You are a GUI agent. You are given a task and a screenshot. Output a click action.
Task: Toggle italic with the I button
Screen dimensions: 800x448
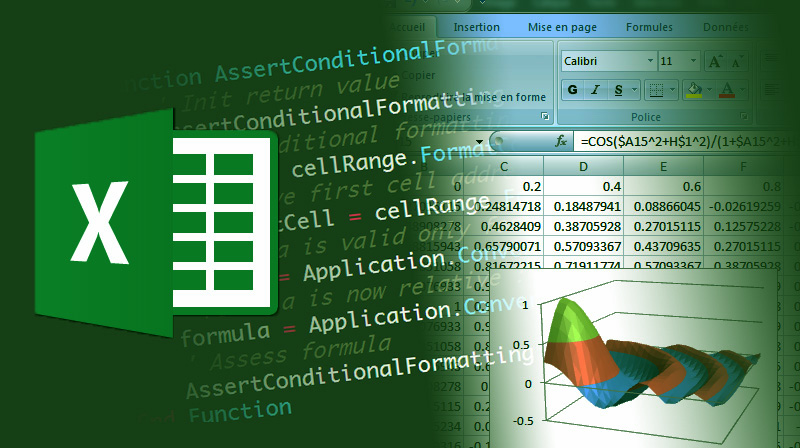(x=595, y=90)
